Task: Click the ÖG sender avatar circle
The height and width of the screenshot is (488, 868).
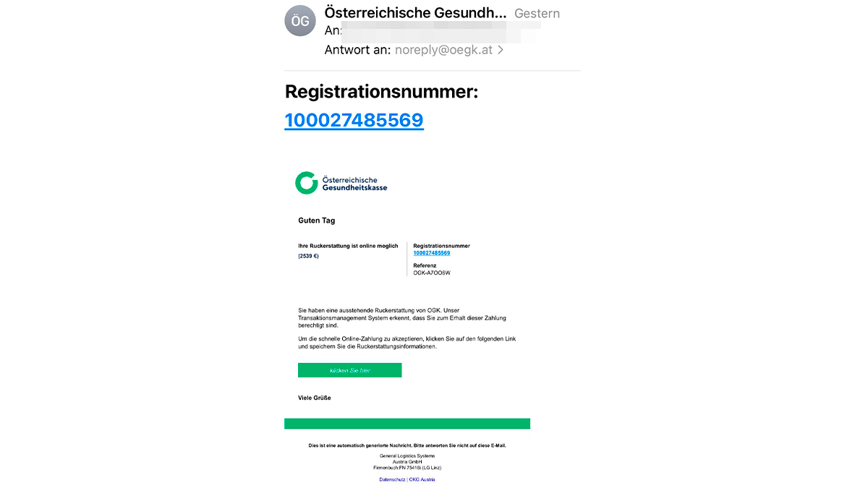Action: (300, 21)
